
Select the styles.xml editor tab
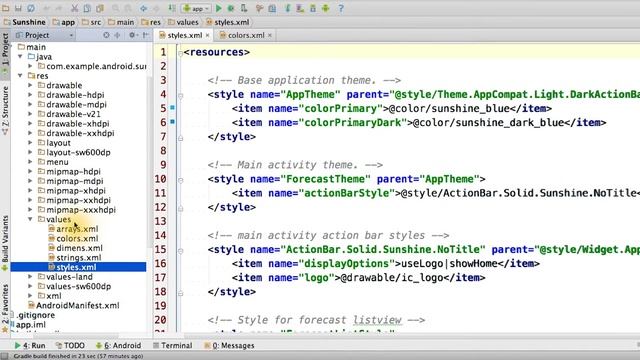(184, 35)
